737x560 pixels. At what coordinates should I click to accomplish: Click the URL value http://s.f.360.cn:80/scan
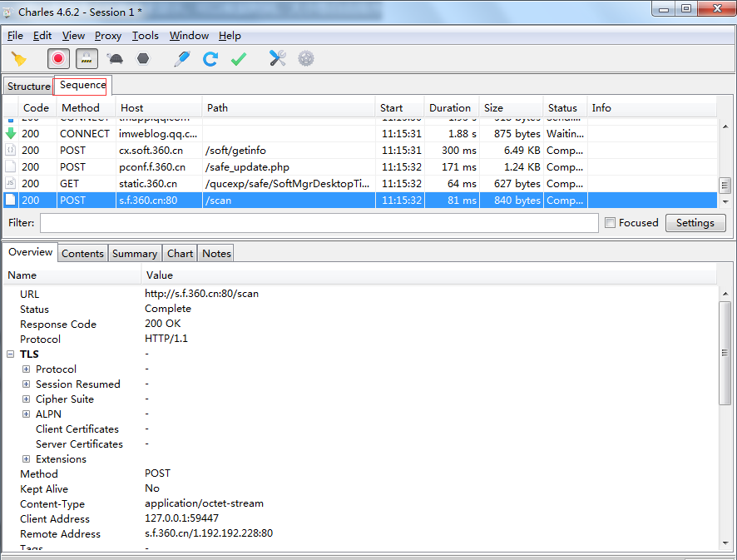pos(201,294)
